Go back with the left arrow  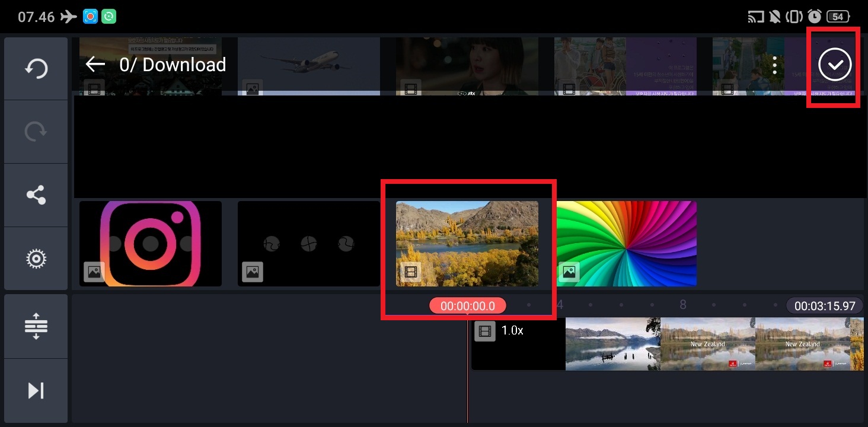click(95, 64)
